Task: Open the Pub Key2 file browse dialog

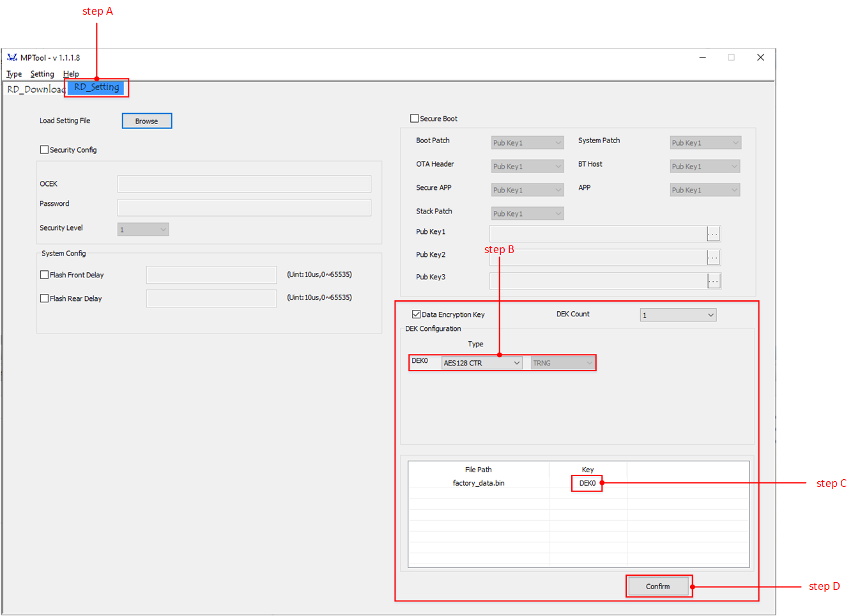Action: [x=714, y=257]
